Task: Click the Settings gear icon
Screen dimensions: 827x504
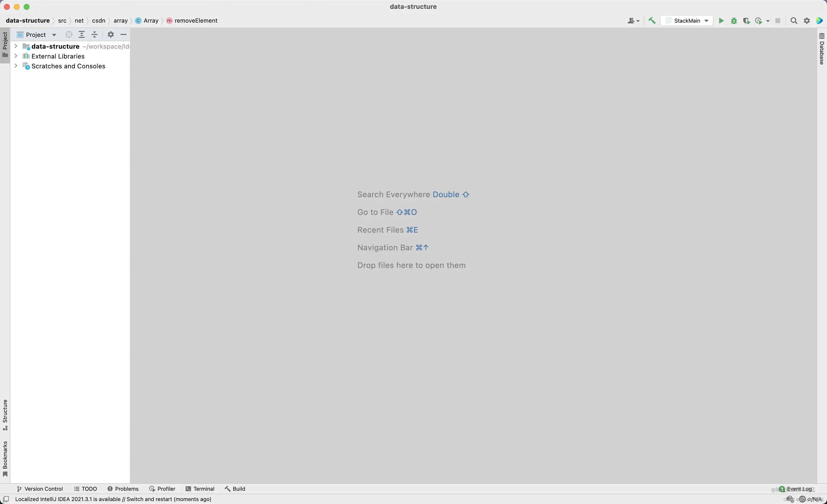Action: (806, 21)
